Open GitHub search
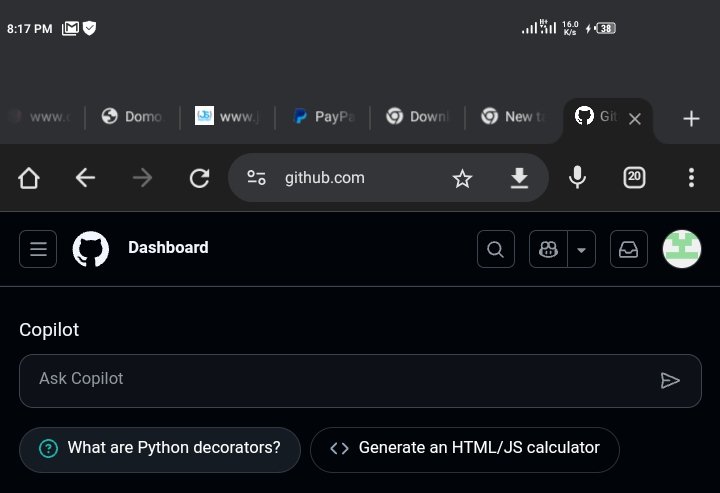The height and width of the screenshot is (493, 720). pos(495,249)
